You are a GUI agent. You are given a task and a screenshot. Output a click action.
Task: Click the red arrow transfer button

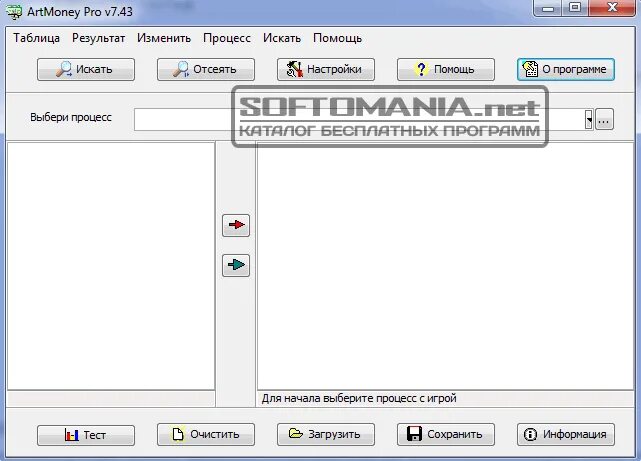(x=236, y=225)
